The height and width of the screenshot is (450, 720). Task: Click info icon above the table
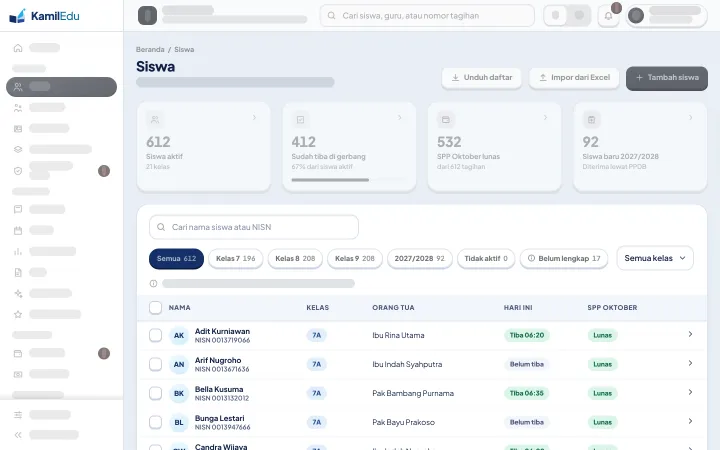coord(153,284)
